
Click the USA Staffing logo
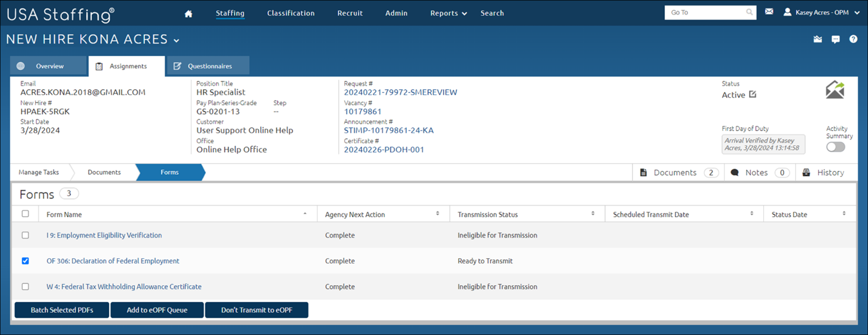point(60,15)
